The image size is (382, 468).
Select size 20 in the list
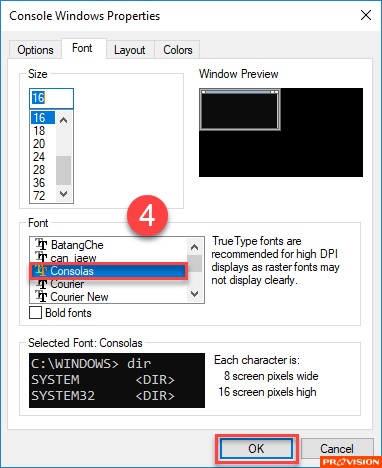[x=43, y=143]
